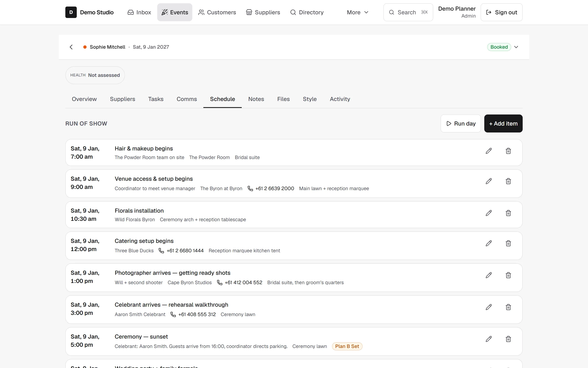Click the phone number +61 412 004 552
The height and width of the screenshot is (368, 588).
coord(243,282)
